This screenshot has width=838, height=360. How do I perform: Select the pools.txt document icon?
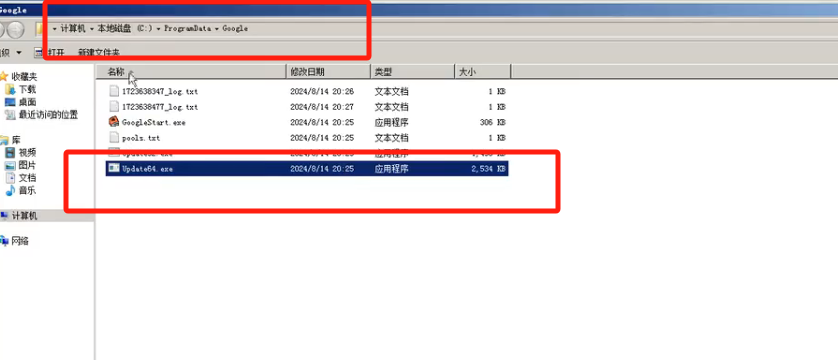point(113,137)
